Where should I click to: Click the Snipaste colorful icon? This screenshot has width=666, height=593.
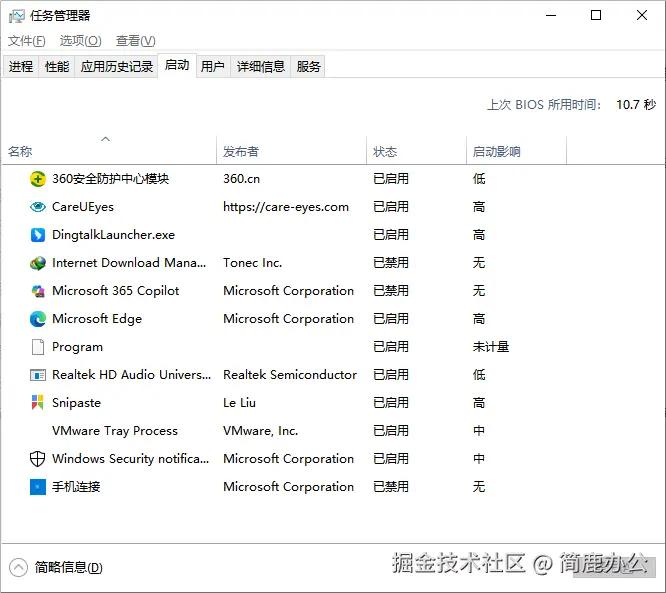37,403
